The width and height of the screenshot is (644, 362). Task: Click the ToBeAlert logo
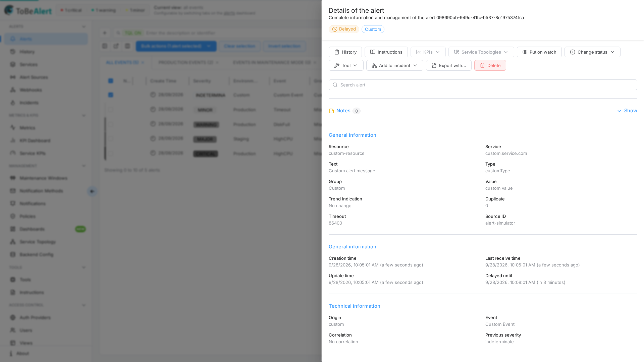point(28,10)
